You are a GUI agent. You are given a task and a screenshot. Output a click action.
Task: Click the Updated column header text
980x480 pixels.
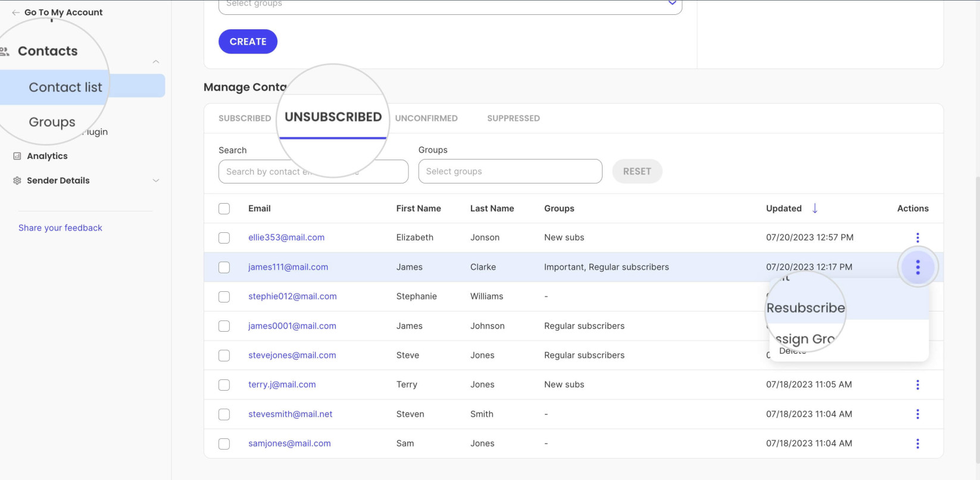[784, 208]
